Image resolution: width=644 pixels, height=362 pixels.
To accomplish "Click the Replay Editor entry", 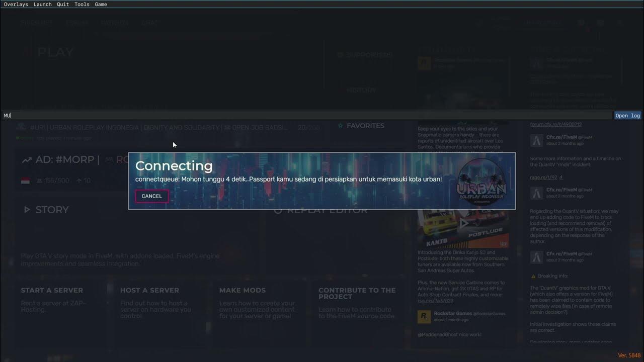I will tap(321, 211).
